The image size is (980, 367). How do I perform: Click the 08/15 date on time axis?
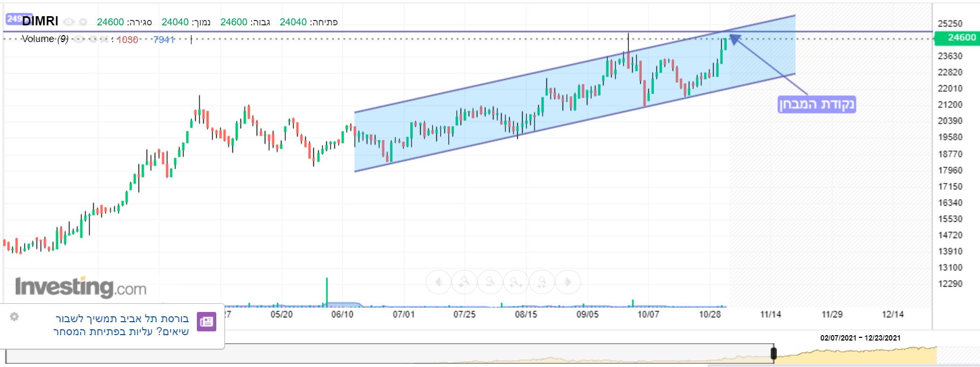click(x=526, y=314)
